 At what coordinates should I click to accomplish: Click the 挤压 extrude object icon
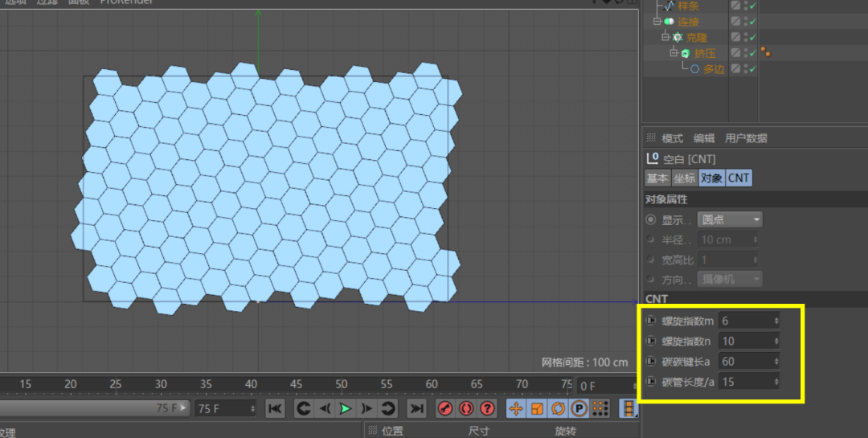[x=686, y=53]
